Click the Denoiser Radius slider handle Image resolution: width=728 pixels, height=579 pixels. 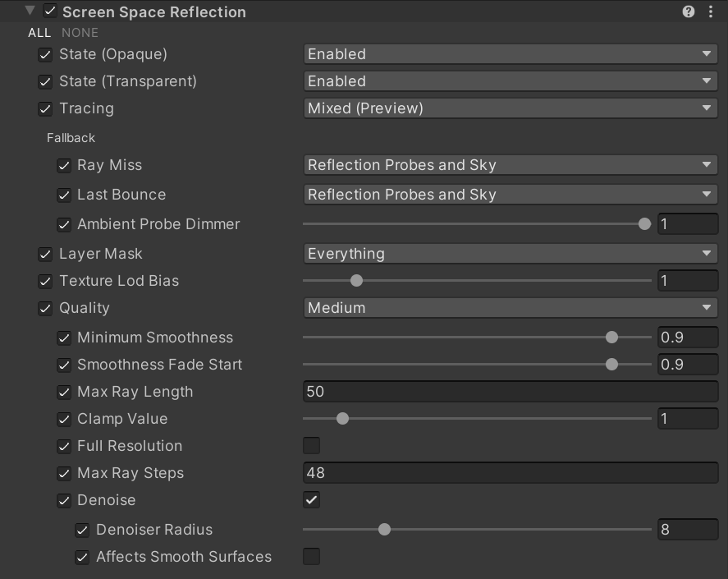(384, 529)
